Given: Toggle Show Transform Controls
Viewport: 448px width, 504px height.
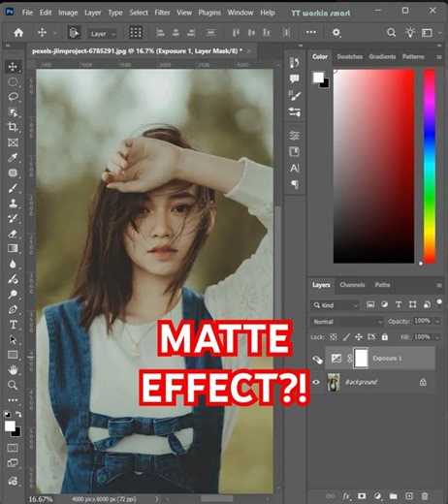Looking at the screenshot, I should click(x=136, y=33).
